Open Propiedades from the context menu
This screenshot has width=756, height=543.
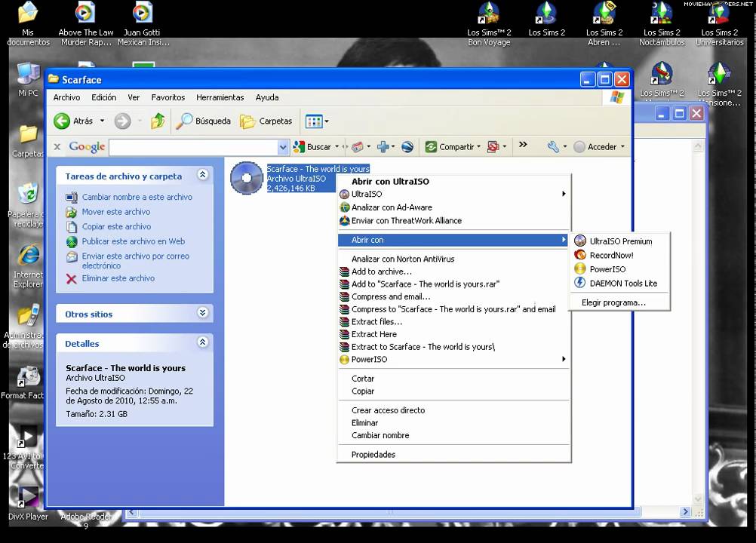[x=453, y=455]
